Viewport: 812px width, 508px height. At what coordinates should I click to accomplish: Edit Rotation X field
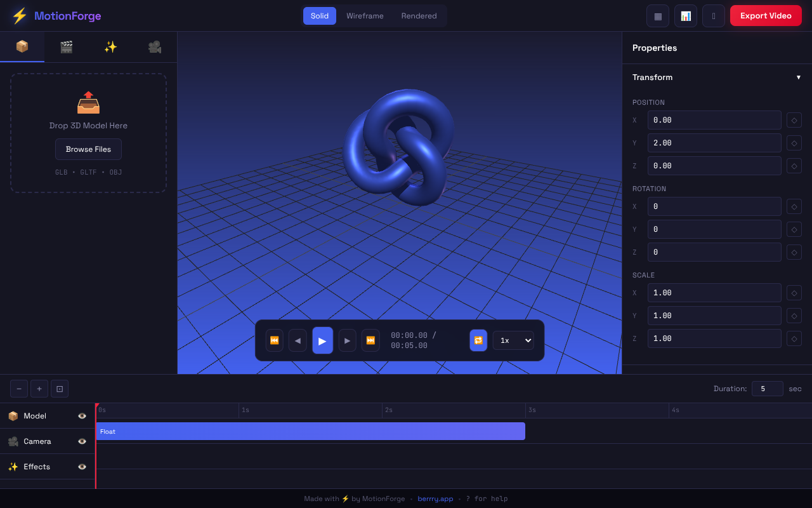(714, 206)
